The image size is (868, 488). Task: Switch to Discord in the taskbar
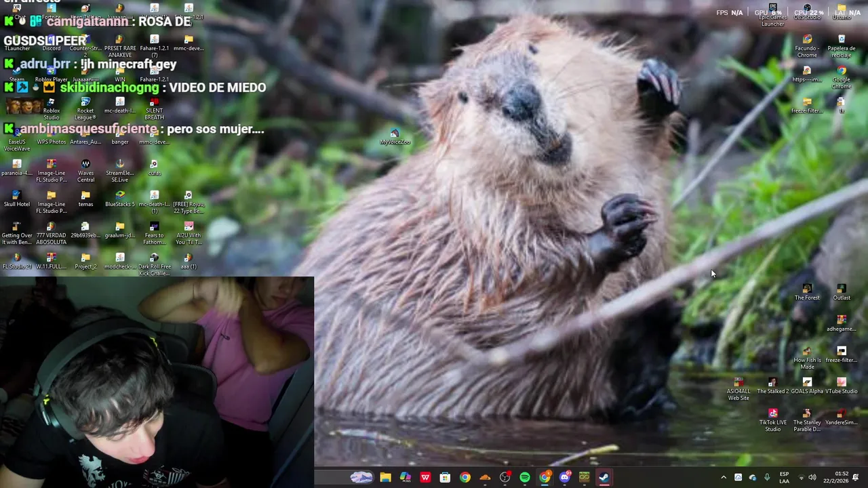pyautogui.click(x=564, y=477)
